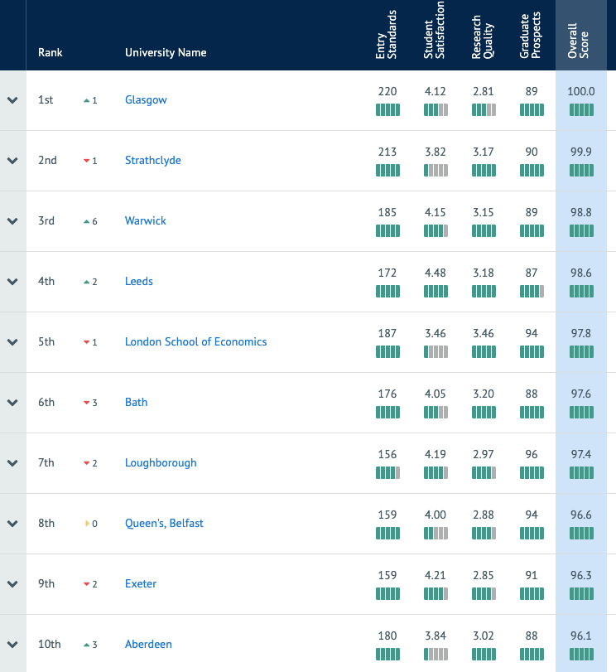Viewport: 616px width, 672px height.
Task: Click Queen's Belfast yellow no-change arrow icon
Action: point(88,524)
